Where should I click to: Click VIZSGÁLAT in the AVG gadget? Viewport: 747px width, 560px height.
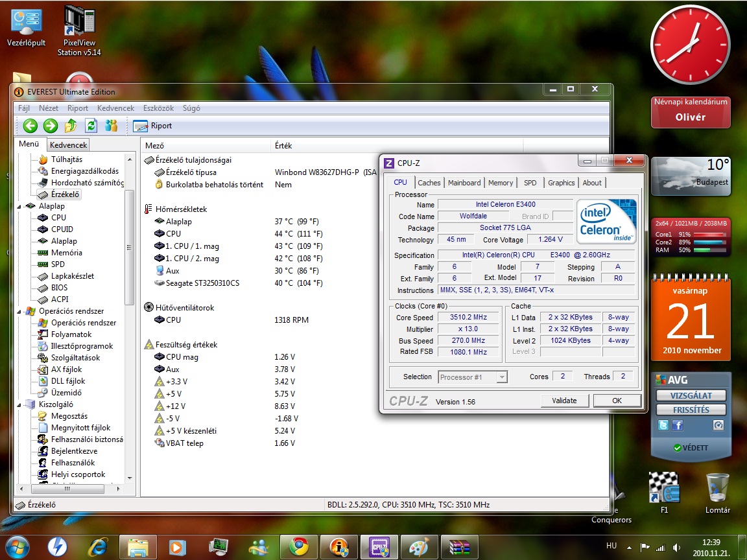[691, 395]
